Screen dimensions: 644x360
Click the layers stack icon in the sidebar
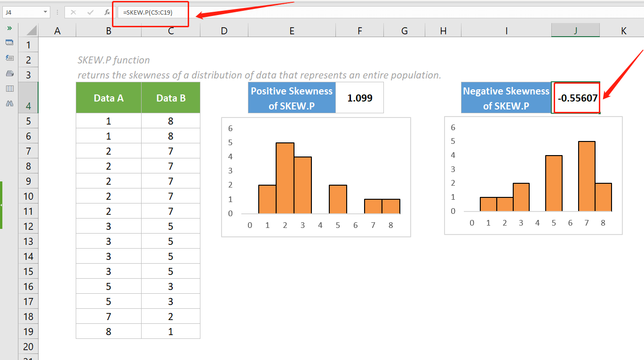10,73
